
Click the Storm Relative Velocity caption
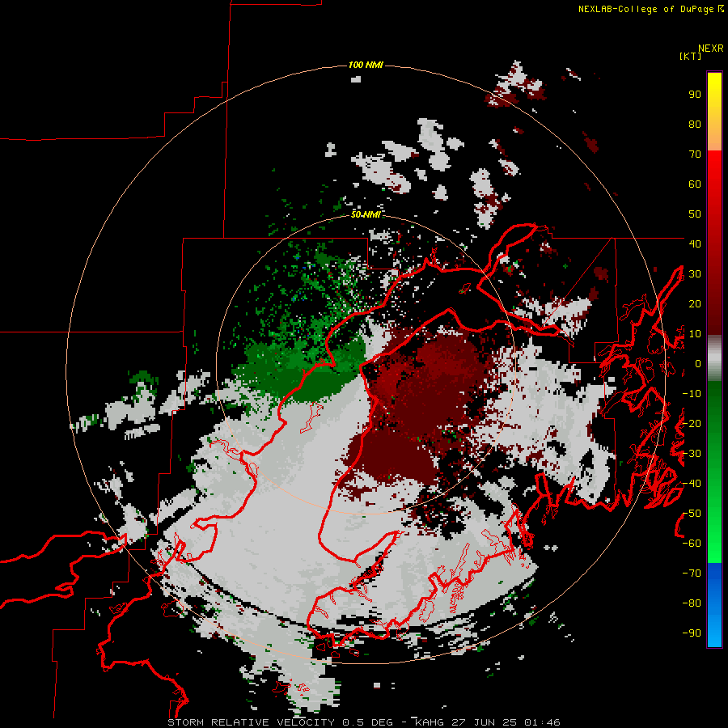(x=363, y=722)
